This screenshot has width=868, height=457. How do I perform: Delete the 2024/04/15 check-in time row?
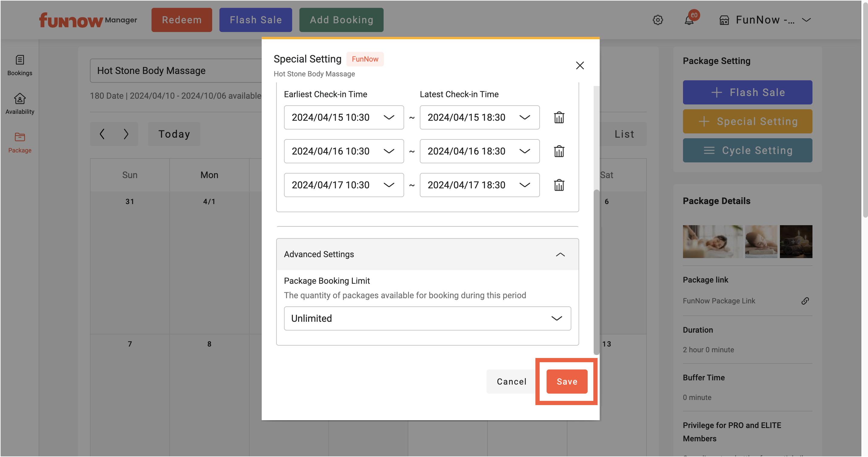tap(559, 118)
